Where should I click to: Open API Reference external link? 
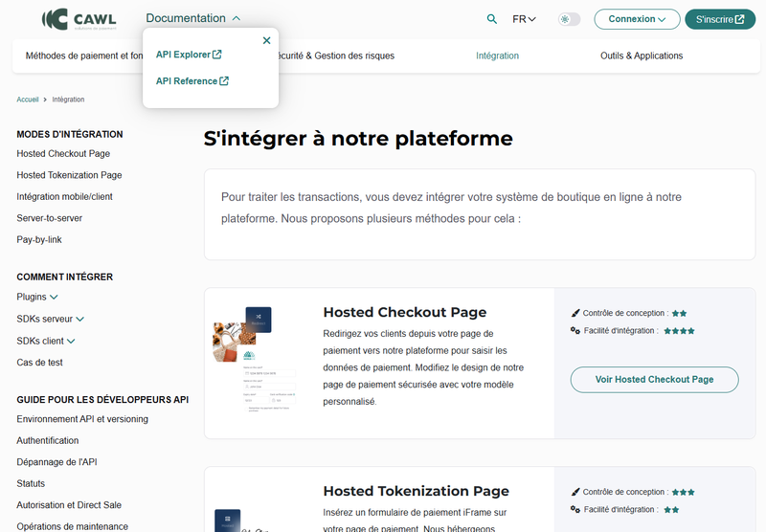click(191, 81)
